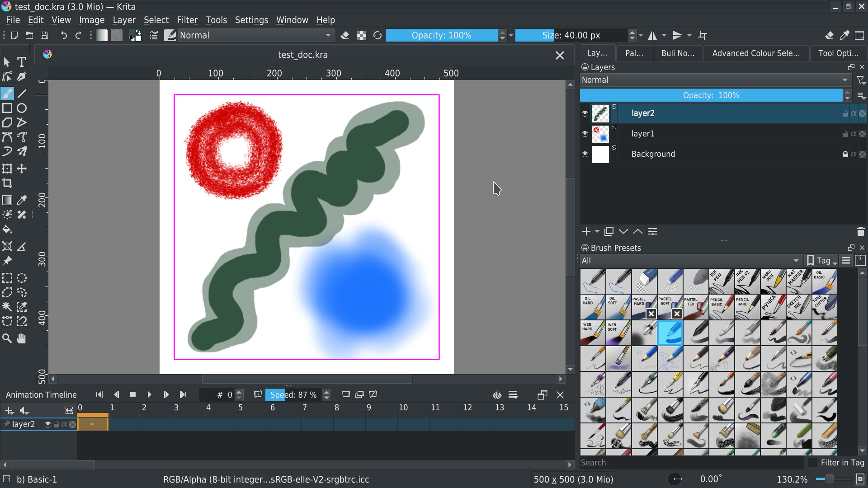Choose the Fill bucket tool
Viewport: 868px width, 488px height.
point(7,230)
